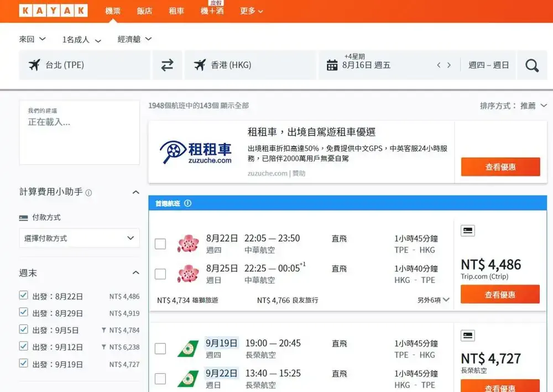Click the NT$ 4,486 price
Image resolution: width=553 pixels, height=392 pixels.
click(x=491, y=264)
